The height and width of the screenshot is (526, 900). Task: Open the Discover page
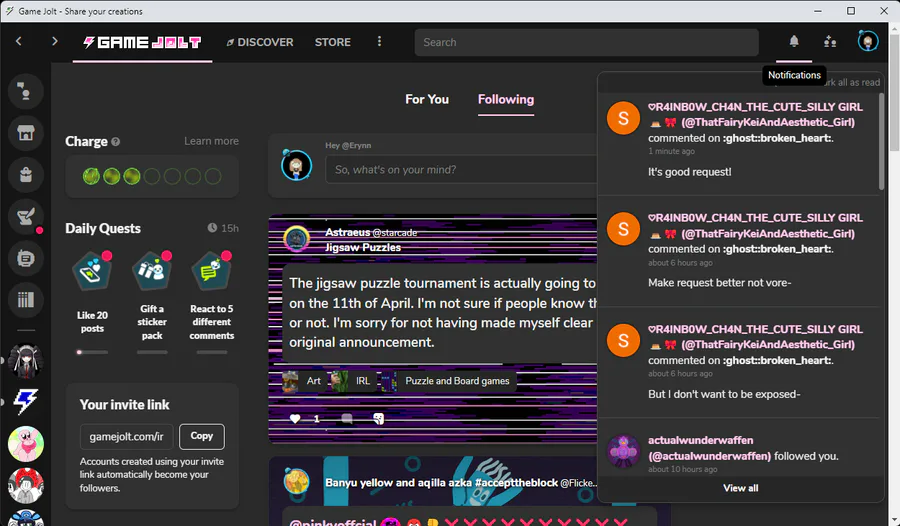[259, 42]
